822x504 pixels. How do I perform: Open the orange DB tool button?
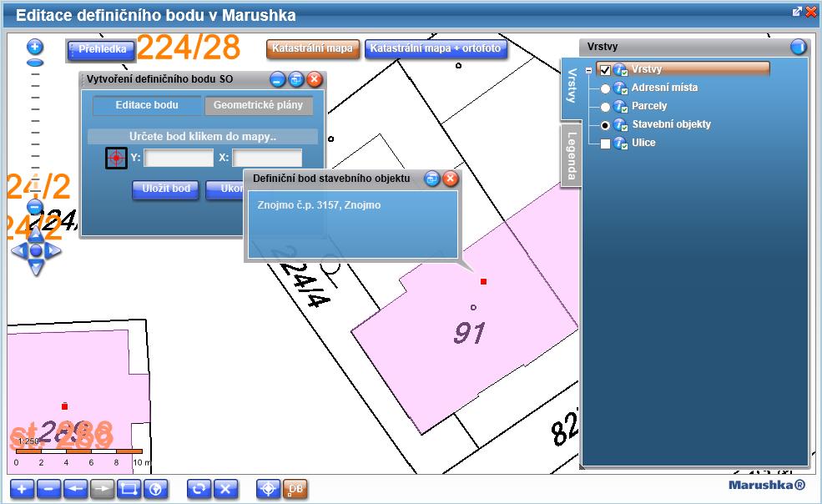pyautogui.click(x=295, y=489)
